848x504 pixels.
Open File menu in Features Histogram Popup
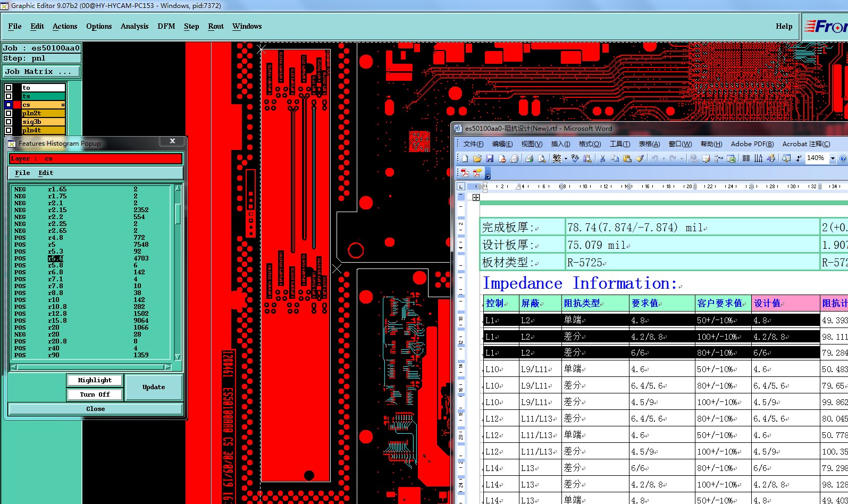[x=22, y=173]
